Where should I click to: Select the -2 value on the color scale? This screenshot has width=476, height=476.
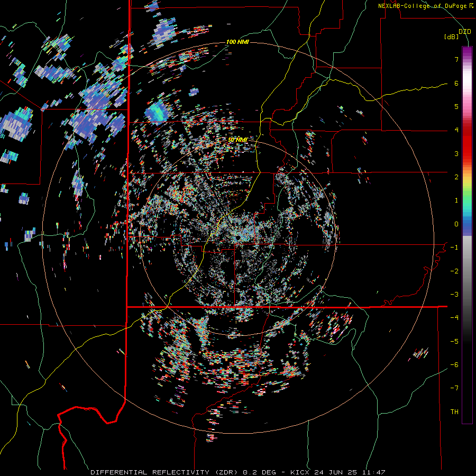[454, 271]
